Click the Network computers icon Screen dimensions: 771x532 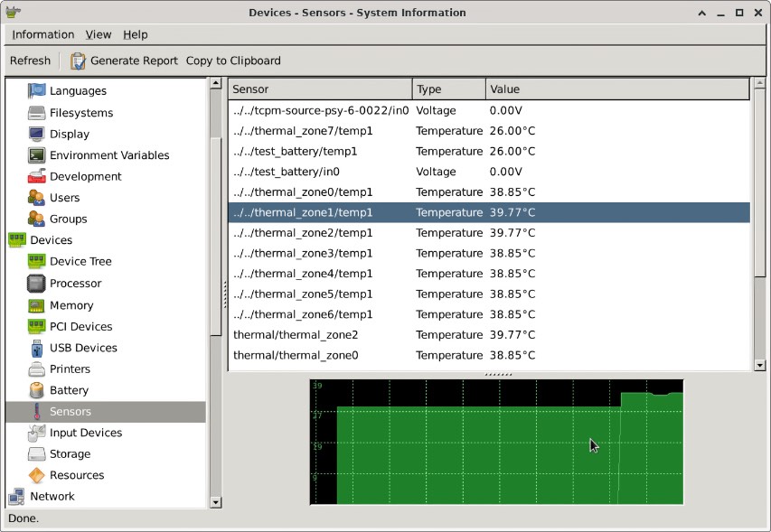point(16,497)
